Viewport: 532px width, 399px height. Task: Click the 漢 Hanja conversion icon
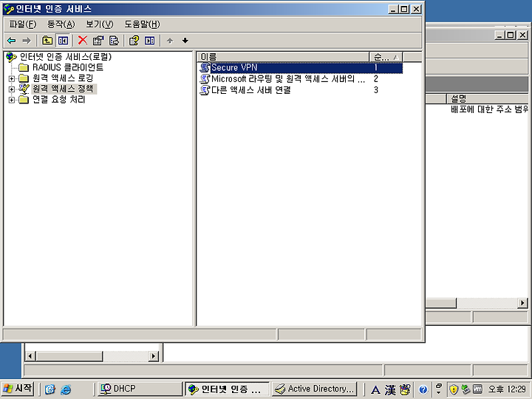click(x=390, y=390)
